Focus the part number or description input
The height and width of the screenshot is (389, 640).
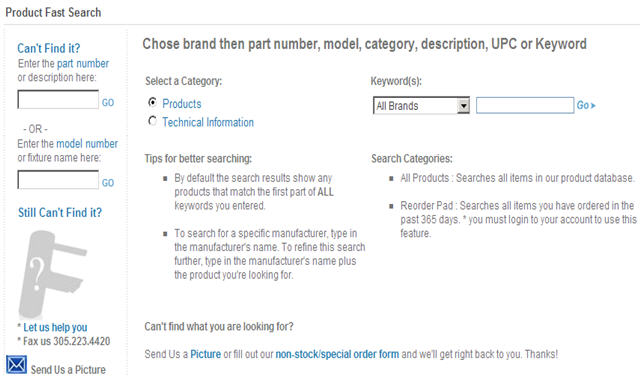tap(58, 100)
